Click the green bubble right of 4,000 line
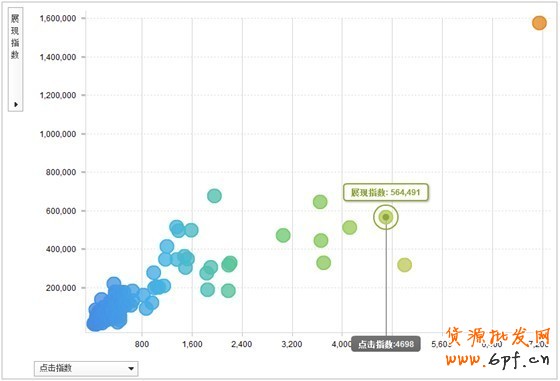The width and height of the screenshot is (560, 381). (x=349, y=227)
